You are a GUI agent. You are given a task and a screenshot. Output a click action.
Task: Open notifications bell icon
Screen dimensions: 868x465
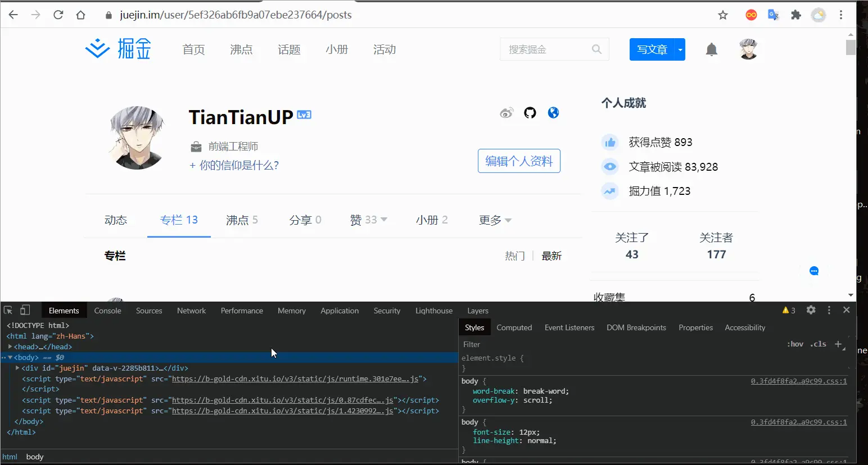click(712, 49)
